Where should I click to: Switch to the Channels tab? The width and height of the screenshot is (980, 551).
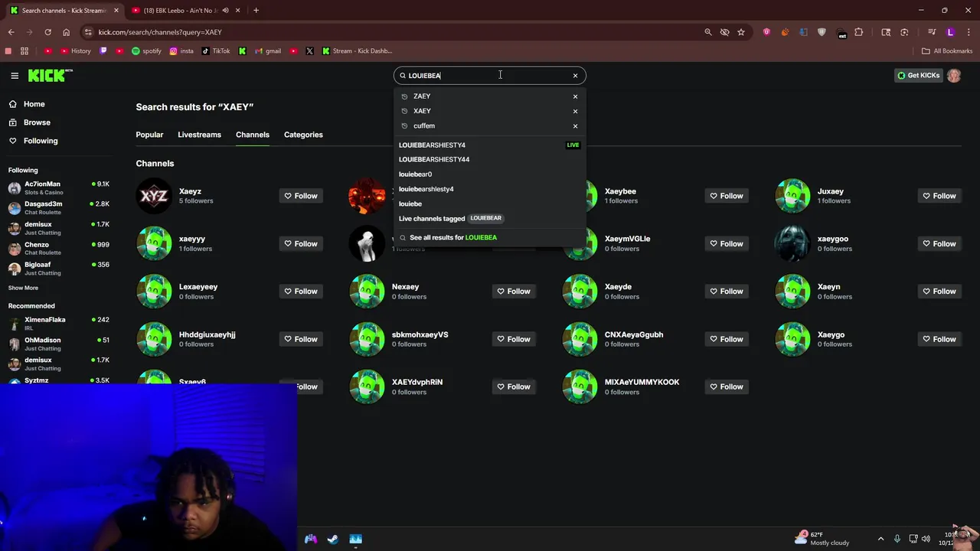point(253,135)
